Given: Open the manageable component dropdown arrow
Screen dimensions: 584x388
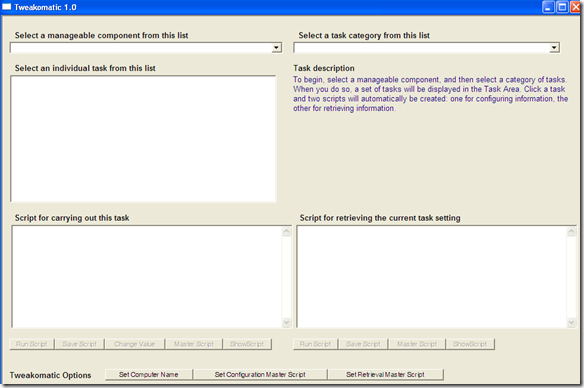Looking at the screenshot, I should point(276,48).
